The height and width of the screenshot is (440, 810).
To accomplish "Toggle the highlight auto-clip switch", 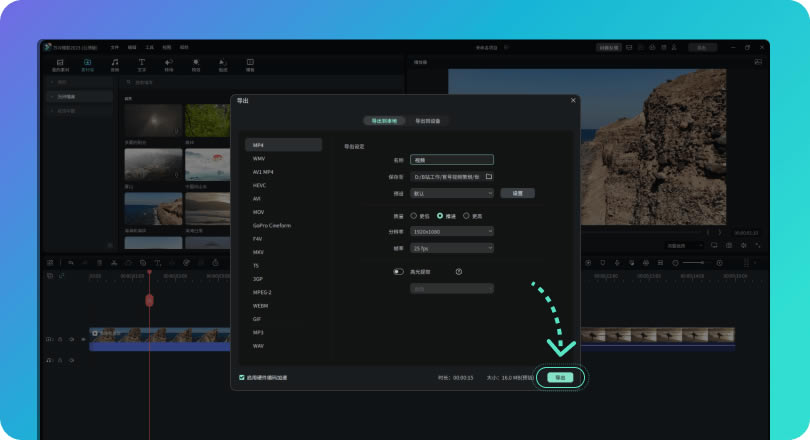I will pyautogui.click(x=398, y=271).
